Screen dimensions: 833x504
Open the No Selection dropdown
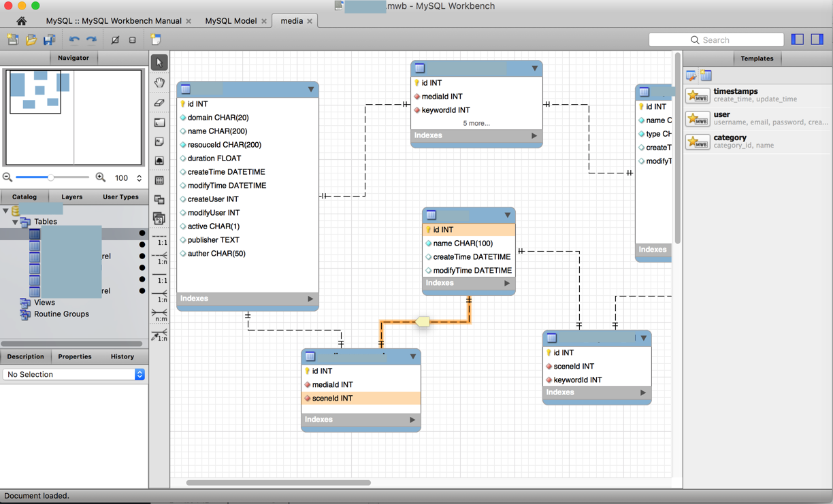(x=73, y=375)
